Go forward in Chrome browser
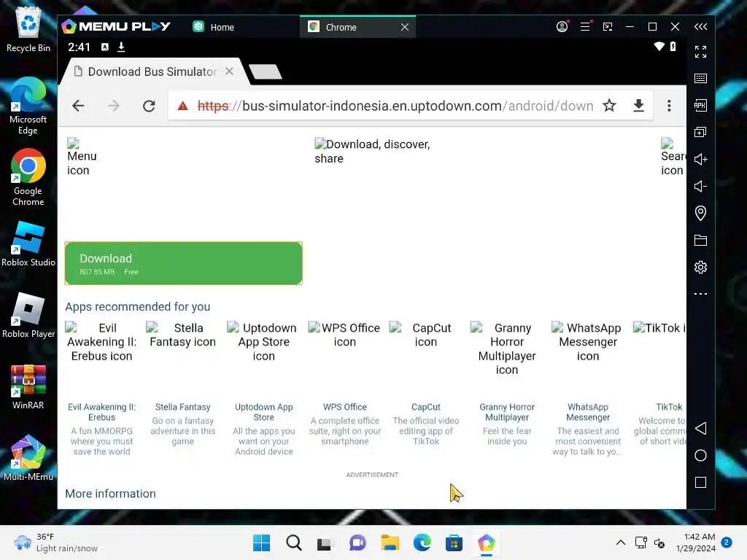Image resolution: width=747 pixels, height=560 pixels. [113, 106]
